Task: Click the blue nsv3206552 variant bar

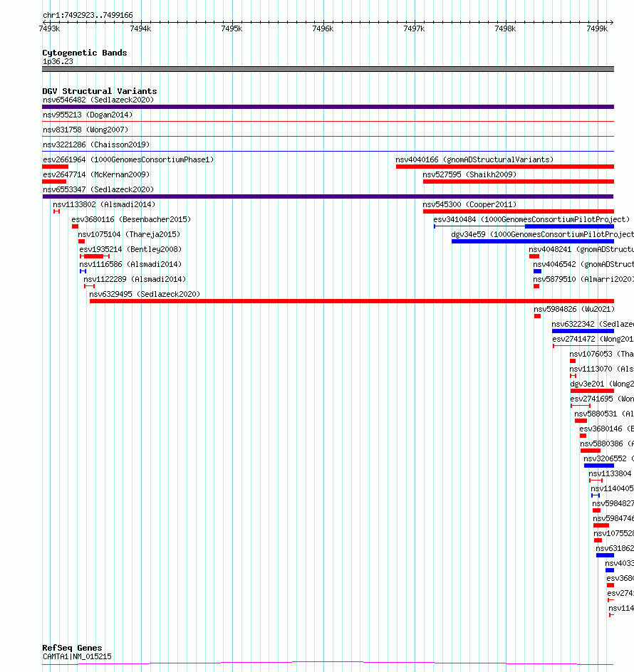Action: [599, 466]
